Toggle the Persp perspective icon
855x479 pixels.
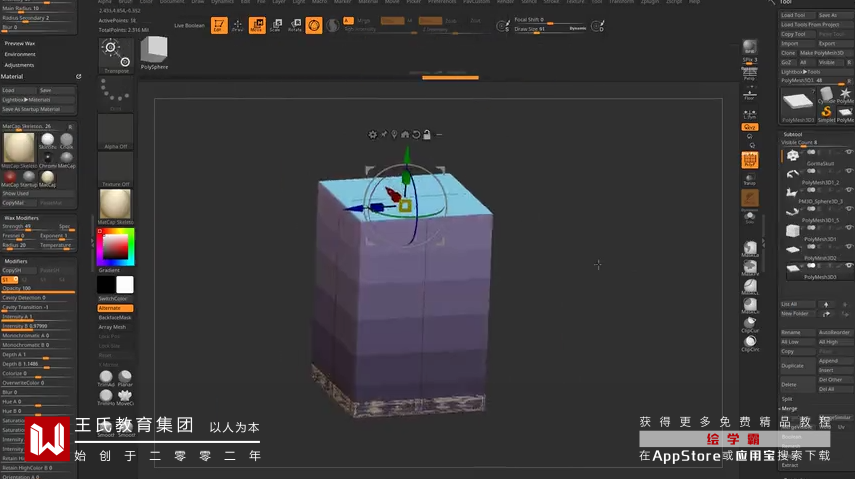[x=750, y=72]
